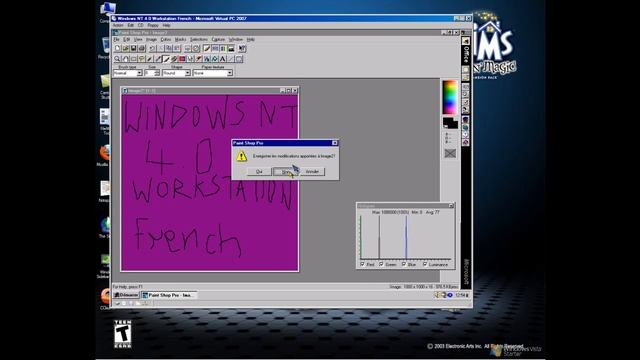
Task: Click the yellow warning icon in dialog
Action: pyautogui.click(x=242, y=156)
